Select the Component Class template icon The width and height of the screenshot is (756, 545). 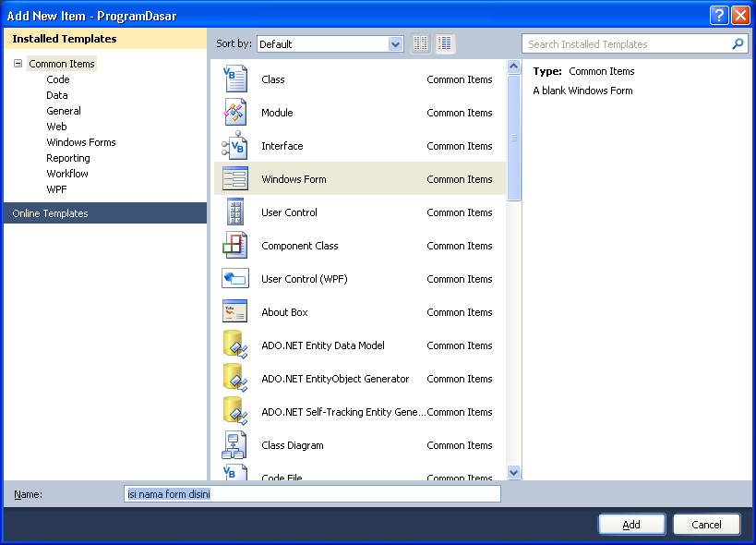coord(234,246)
